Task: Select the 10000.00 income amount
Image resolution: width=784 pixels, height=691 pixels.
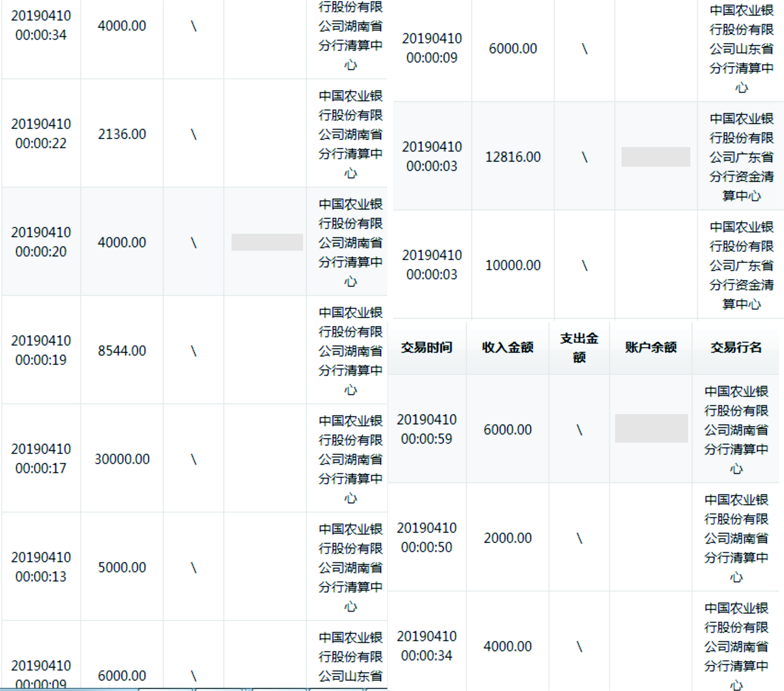Action: [513, 265]
